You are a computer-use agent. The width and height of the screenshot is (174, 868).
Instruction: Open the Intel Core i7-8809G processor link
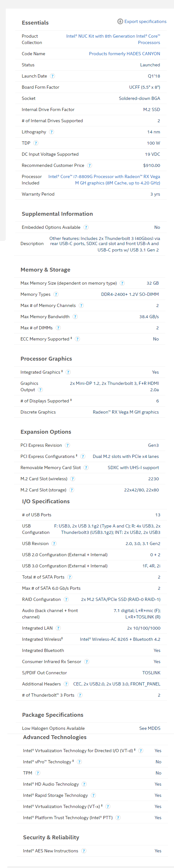coord(104,180)
